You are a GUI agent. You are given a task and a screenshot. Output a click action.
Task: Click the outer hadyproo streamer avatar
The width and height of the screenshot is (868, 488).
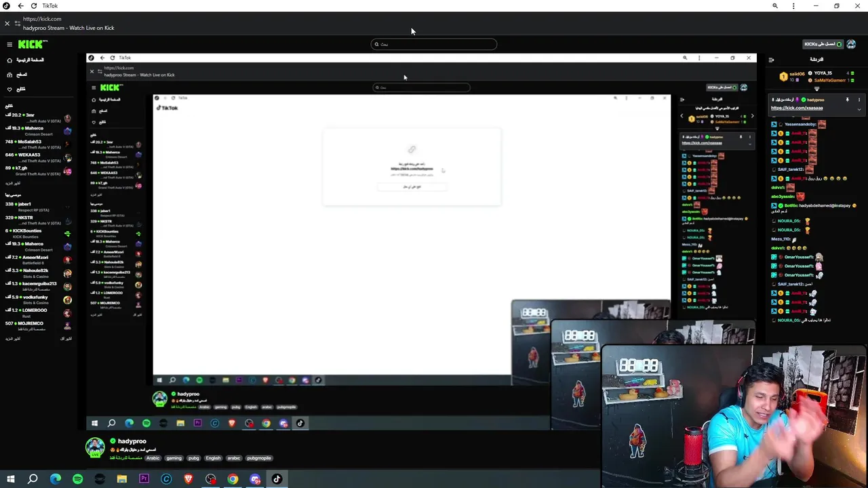[95, 447]
